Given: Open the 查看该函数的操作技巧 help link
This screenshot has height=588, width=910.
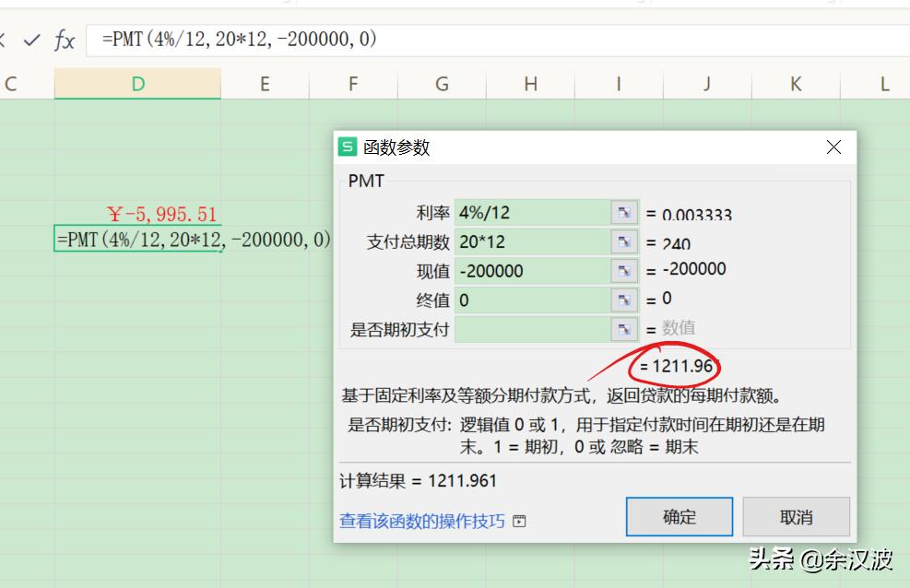Looking at the screenshot, I should pos(420,519).
